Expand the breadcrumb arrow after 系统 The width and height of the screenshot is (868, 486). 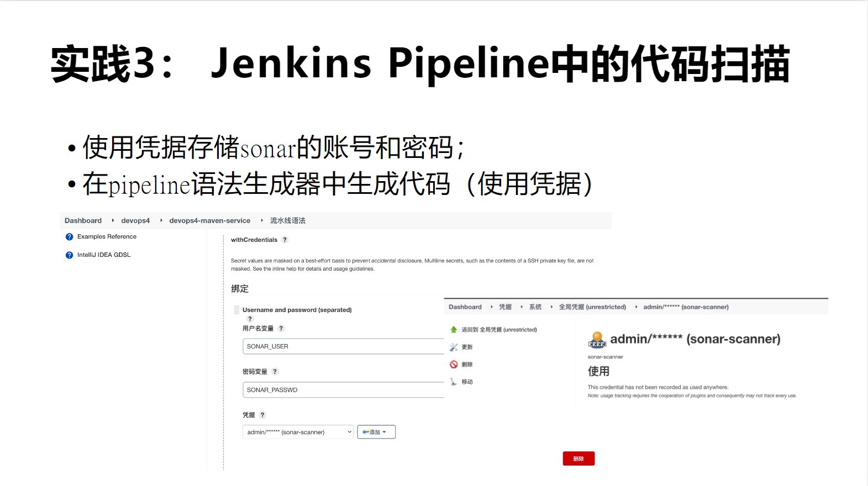[551, 307]
